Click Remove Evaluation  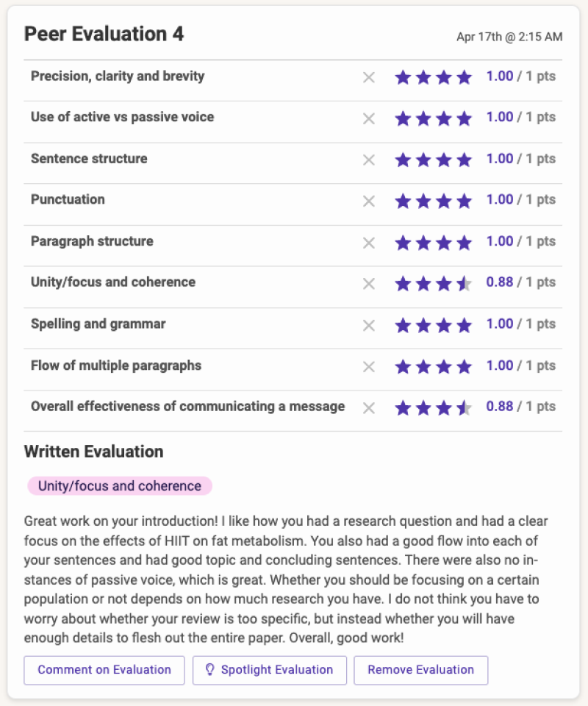(420, 670)
